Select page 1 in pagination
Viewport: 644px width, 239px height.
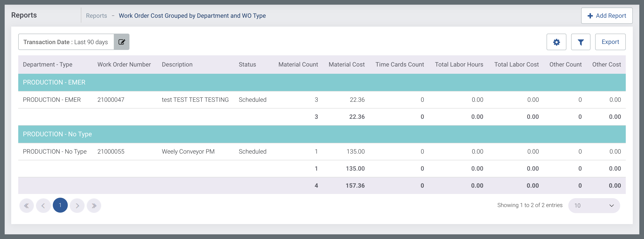[60, 205]
